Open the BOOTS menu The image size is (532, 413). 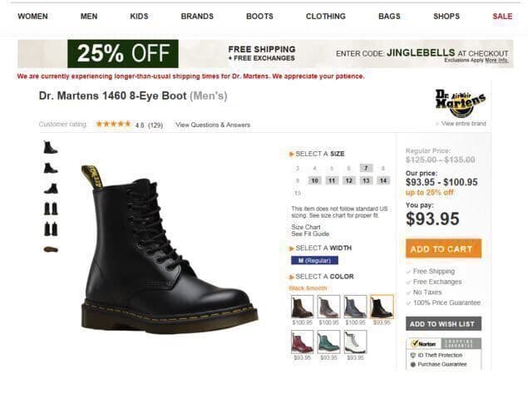tap(259, 17)
